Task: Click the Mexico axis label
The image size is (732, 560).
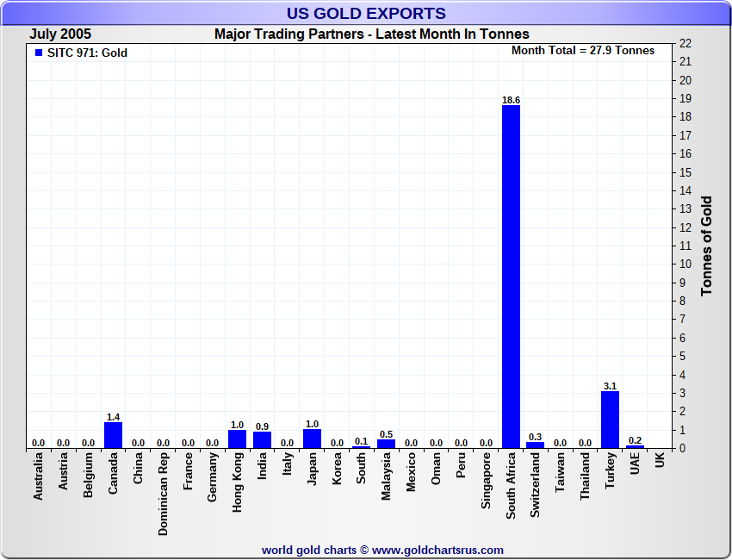Action: coord(411,472)
